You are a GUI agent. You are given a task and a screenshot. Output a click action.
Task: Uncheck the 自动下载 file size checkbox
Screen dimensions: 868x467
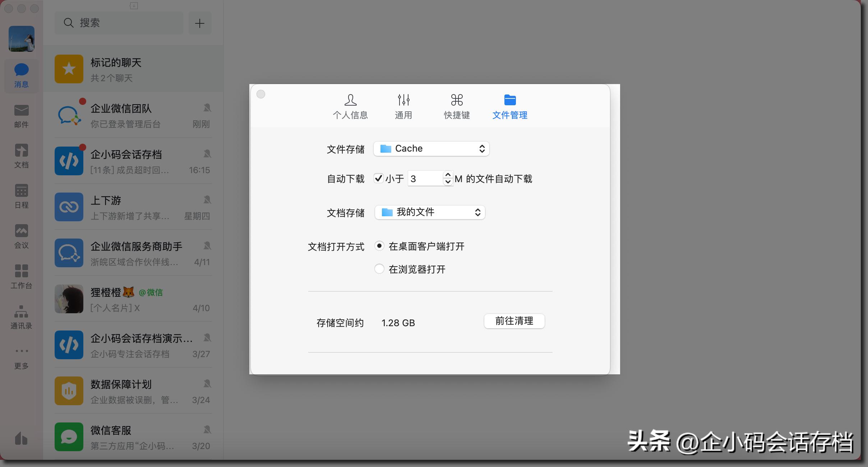click(x=378, y=178)
